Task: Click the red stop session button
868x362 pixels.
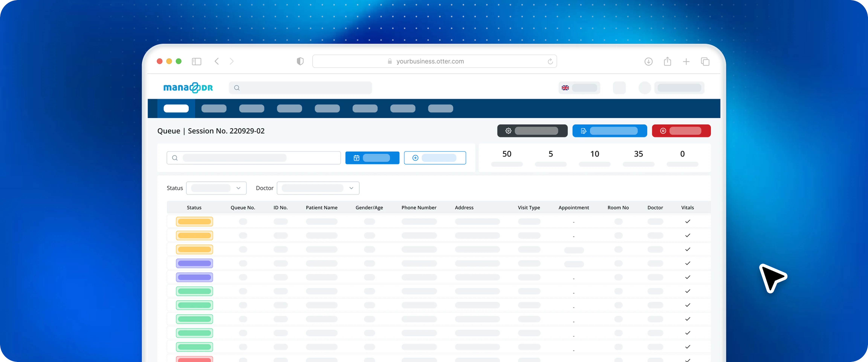Action: pos(681,131)
